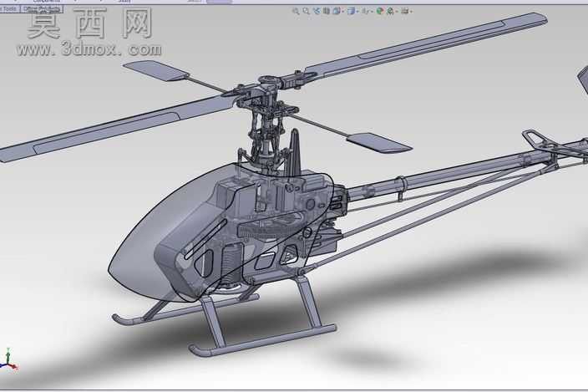Expand the Display Style dropdown arrow

click(357, 12)
